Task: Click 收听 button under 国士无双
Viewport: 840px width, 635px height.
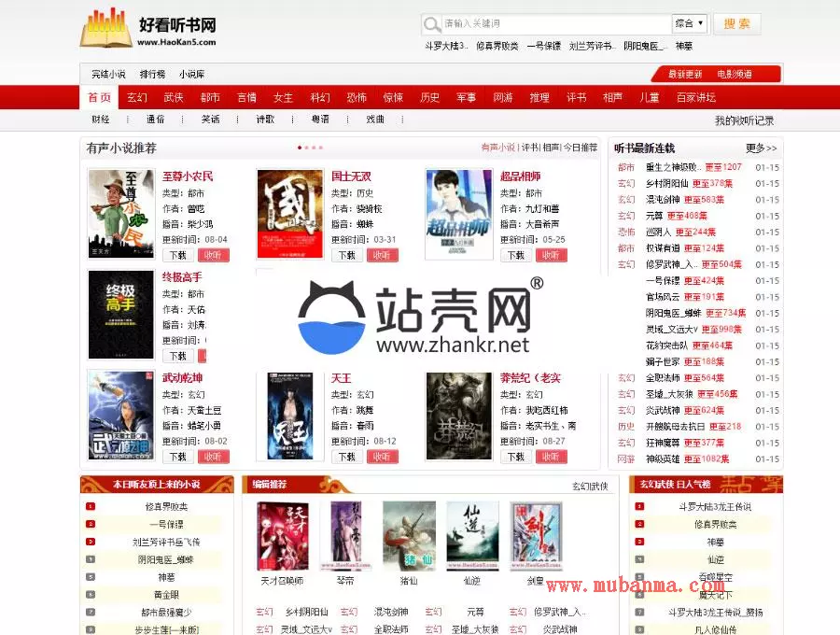Action: point(381,255)
